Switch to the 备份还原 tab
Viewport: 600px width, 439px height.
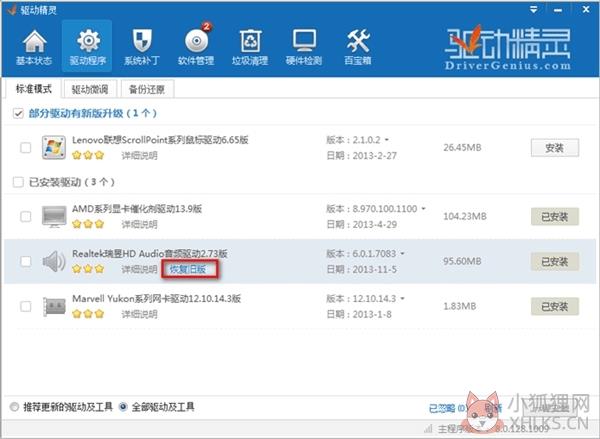point(147,90)
